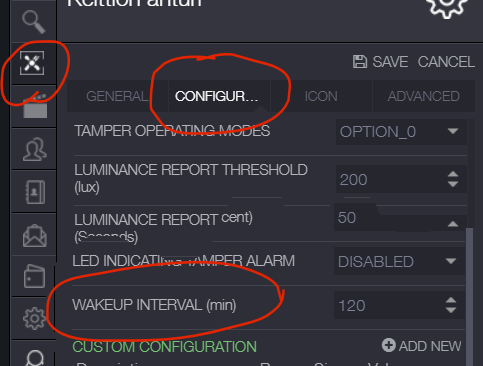Open the users silhouettes icon
This screenshot has height=366, width=483.
pos(35,149)
